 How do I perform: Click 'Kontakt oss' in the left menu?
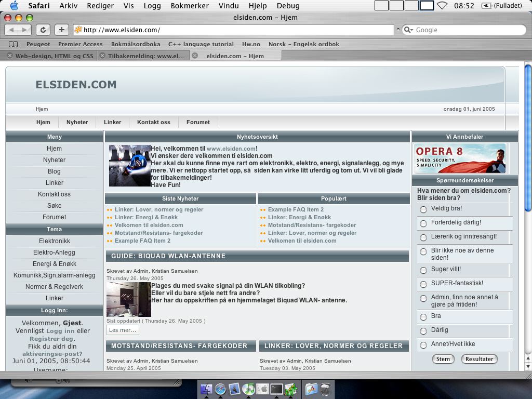pos(54,194)
